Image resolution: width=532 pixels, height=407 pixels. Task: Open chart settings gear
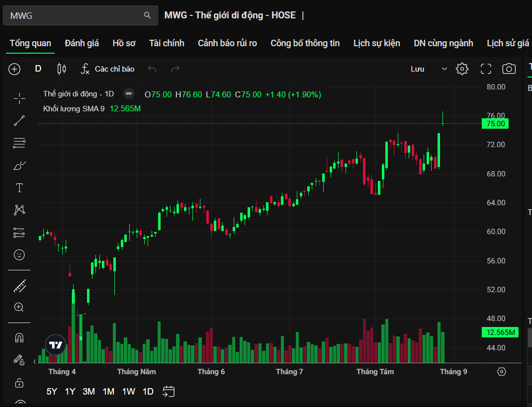(x=462, y=69)
